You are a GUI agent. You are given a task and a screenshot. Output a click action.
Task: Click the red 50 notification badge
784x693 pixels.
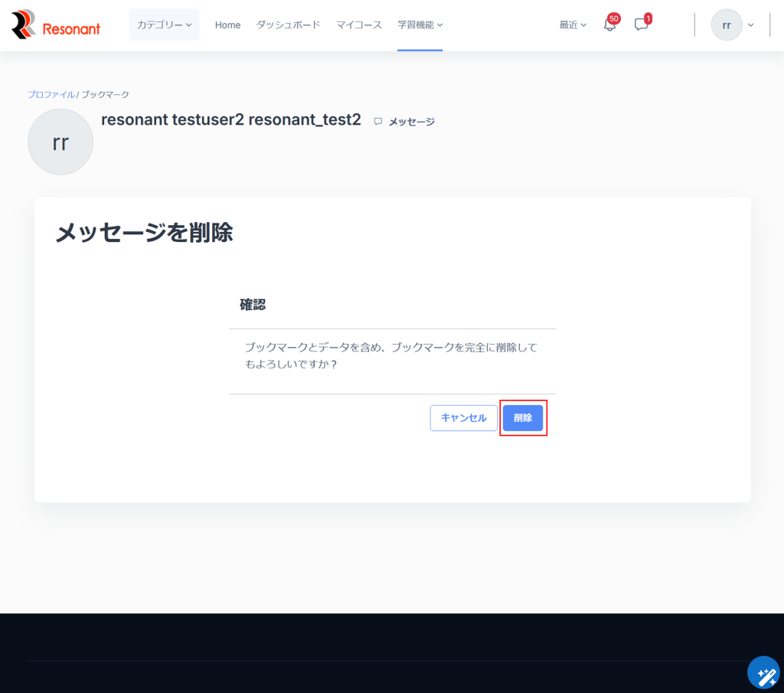pyautogui.click(x=613, y=18)
